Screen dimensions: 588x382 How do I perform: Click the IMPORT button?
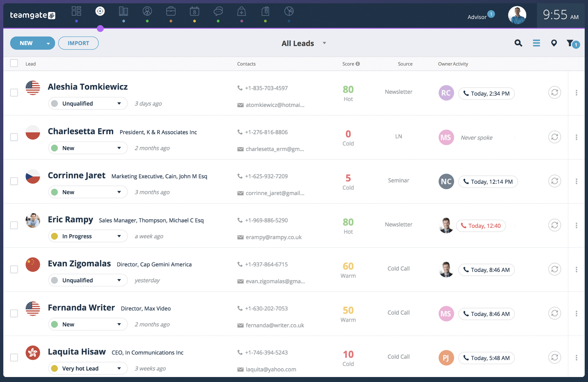(78, 43)
